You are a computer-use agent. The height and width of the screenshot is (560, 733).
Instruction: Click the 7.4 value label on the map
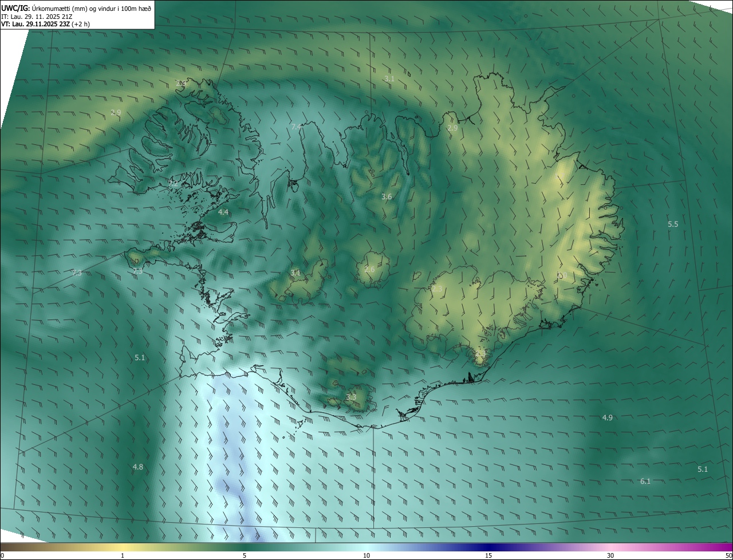pos(295,127)
